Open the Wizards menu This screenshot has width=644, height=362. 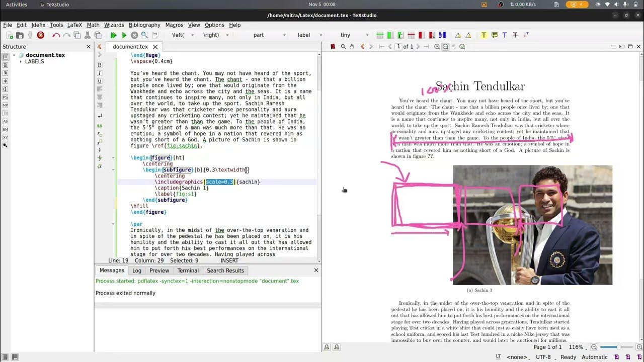coord(114,25)
